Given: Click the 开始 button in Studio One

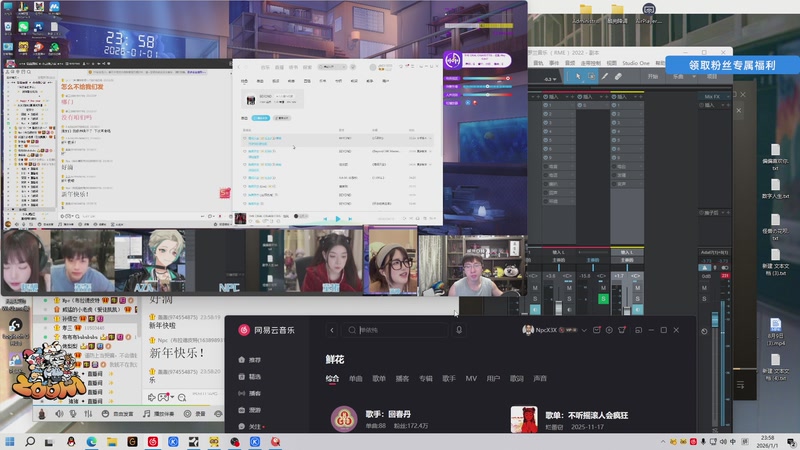Looking at the screenshot, I should coord(653,77).
